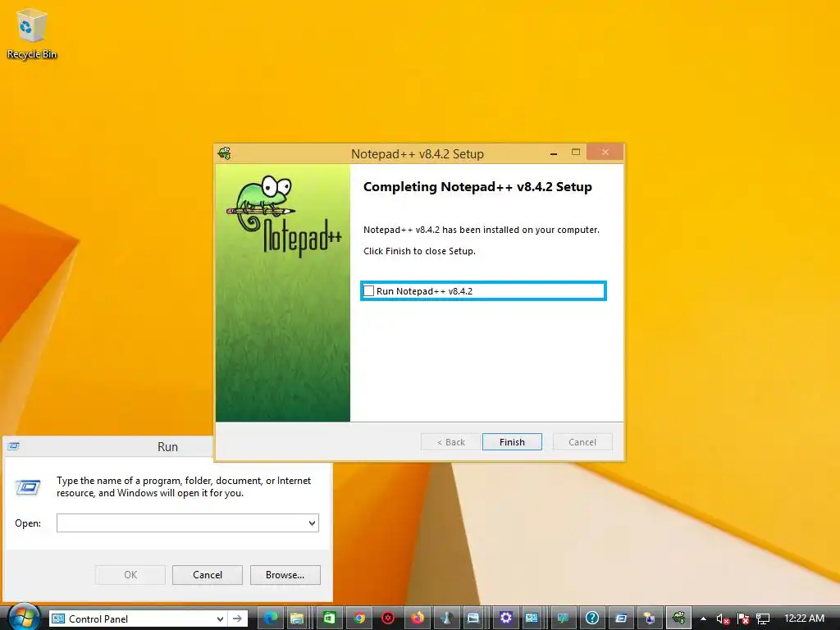This screenshot has height=630, width=840.
Task: Click the network tray icon
Action: [x=763, y=619]
